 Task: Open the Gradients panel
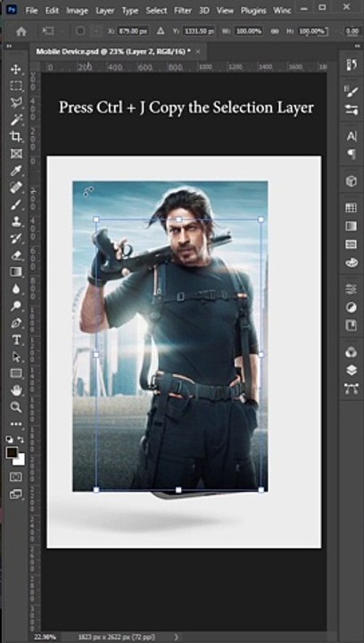coord(351,226)
